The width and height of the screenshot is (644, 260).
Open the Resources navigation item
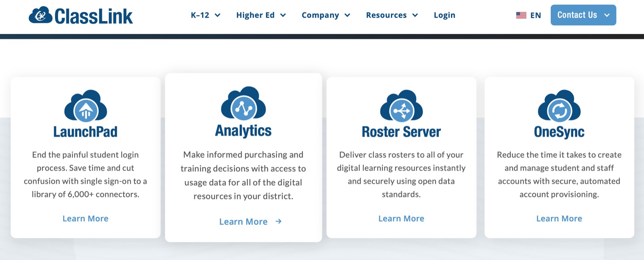pyautogui.click(x=392, y=15)
